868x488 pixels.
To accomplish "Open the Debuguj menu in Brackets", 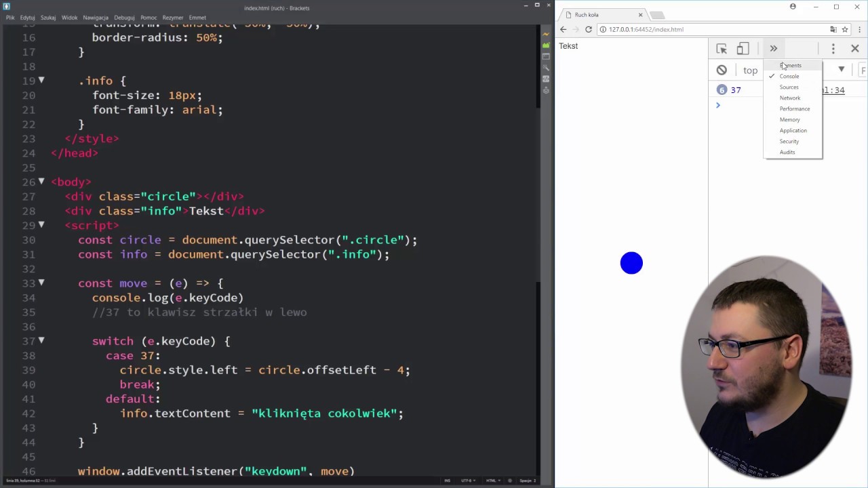I will pyautogui.click(x=124, y=18).
